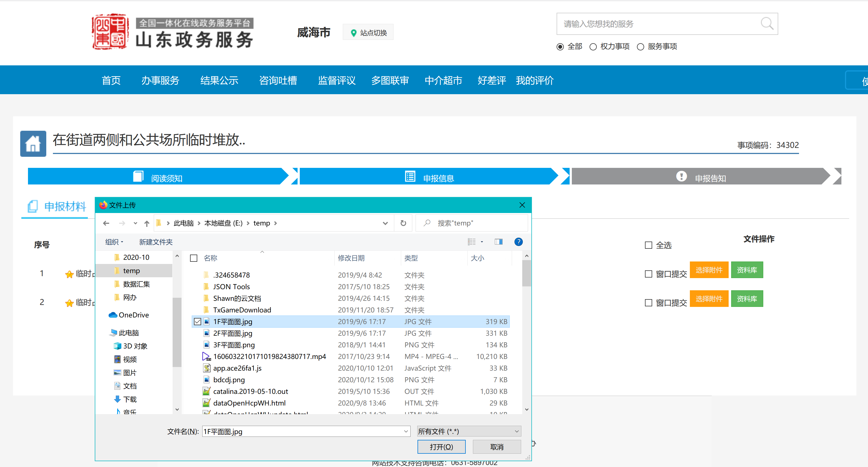Image resolution: width=868 pixels, height=467 pixels.
Task: Click the search magnifier icon in the service box
Action: (767, 24)
